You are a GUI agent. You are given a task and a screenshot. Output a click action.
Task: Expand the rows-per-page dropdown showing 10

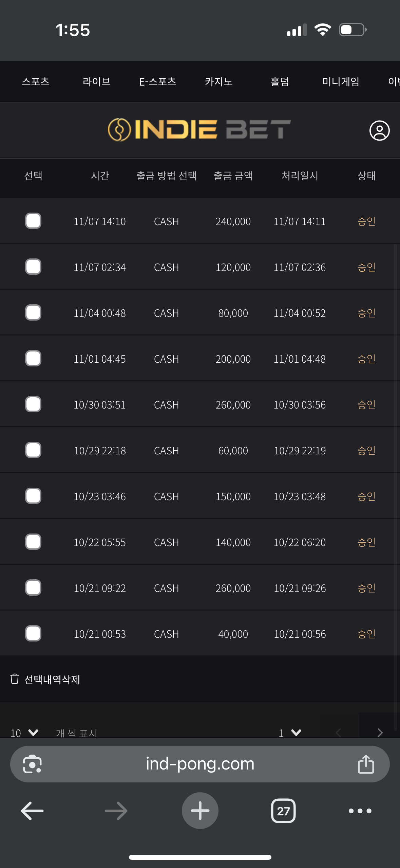click(24, 733)
